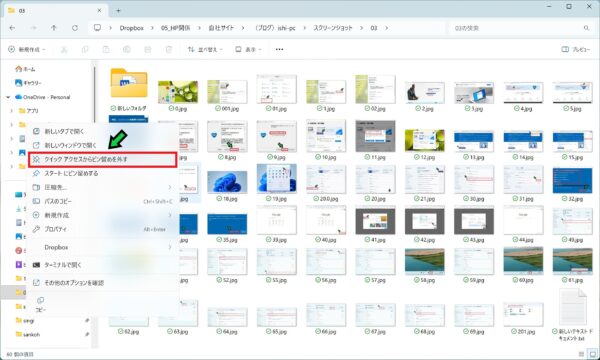Select the 18.jpg thumbnail

[227, 182]
